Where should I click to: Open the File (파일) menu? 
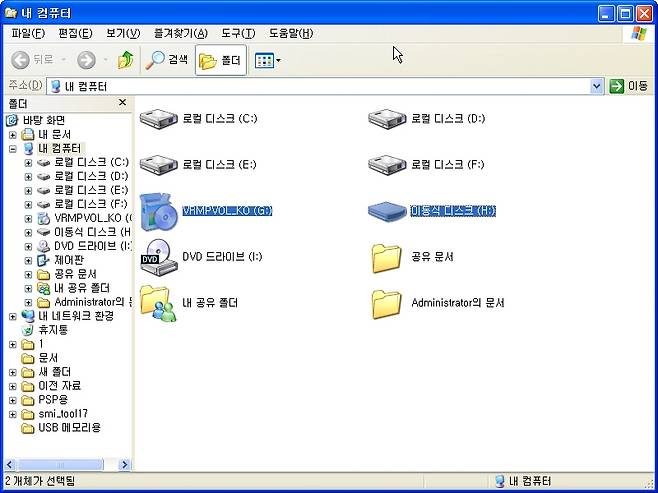(27, 33)
